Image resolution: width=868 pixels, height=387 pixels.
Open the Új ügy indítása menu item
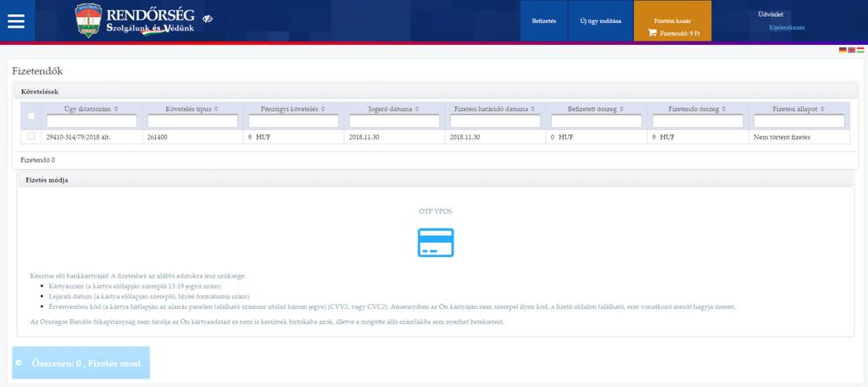pos(601,20)
